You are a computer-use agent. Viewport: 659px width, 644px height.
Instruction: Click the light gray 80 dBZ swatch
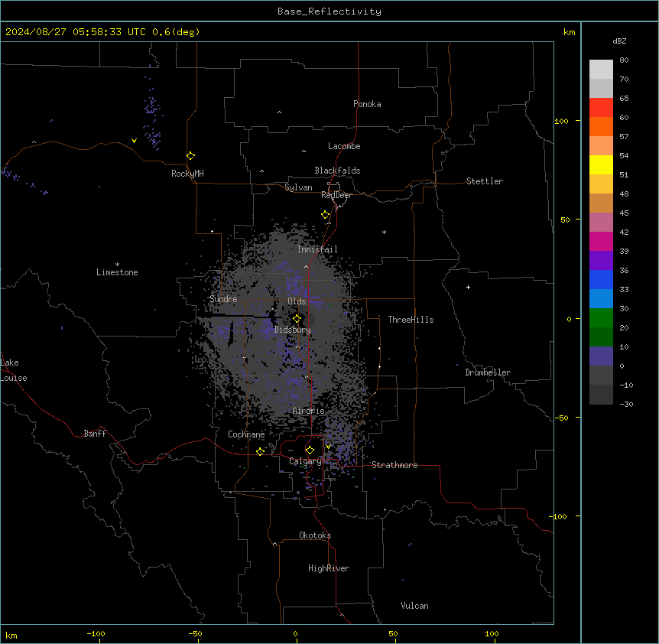point(601,70)
